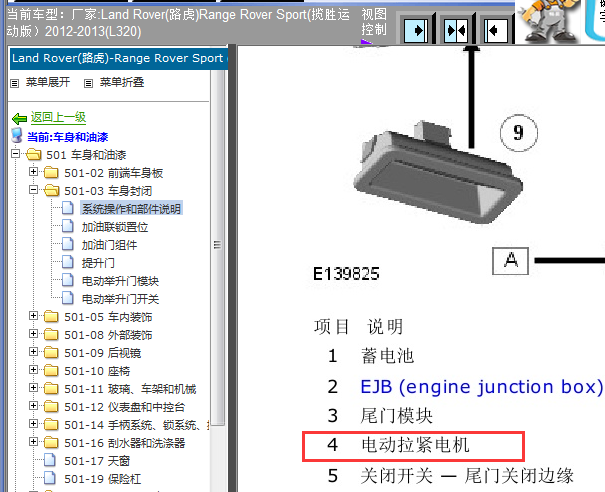The image size is (605, 492).
Task: Click the 视图控制 label
Action: coord(374,22)
